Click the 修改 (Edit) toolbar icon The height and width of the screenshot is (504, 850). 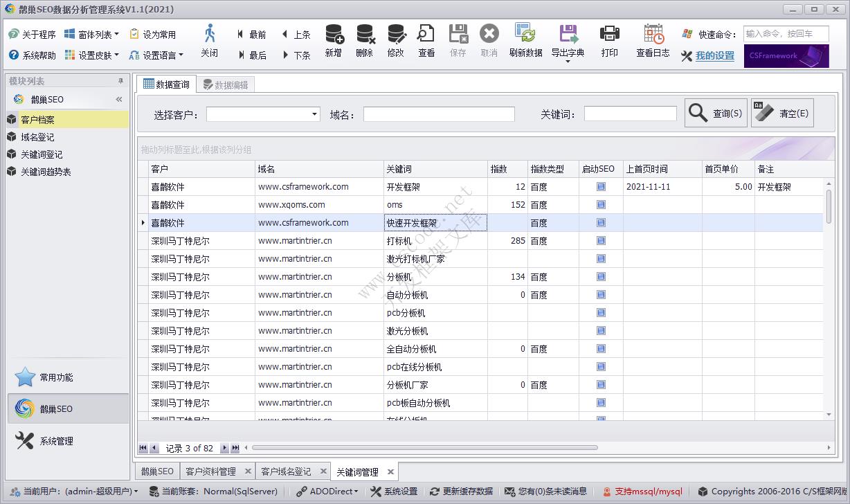[396, 35]
